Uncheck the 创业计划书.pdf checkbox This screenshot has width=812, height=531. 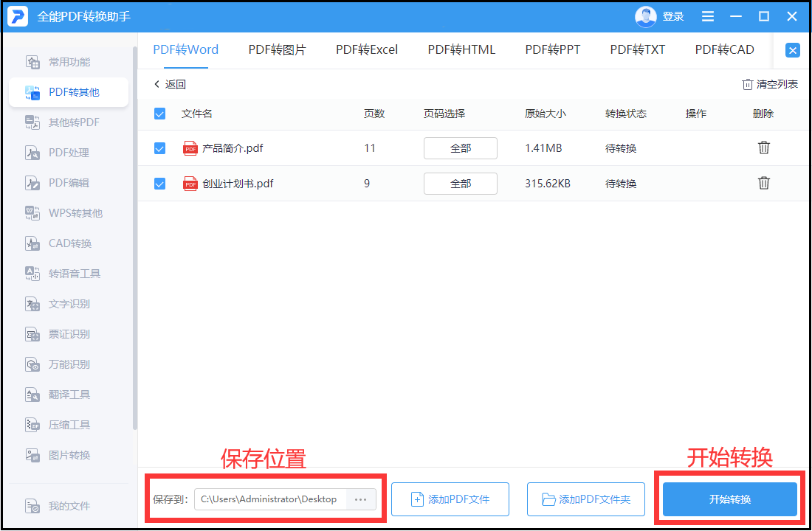coord(160,184)
